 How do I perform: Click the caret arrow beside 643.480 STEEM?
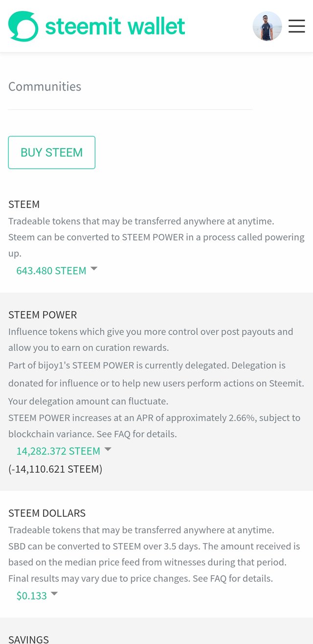click(94, 269)
